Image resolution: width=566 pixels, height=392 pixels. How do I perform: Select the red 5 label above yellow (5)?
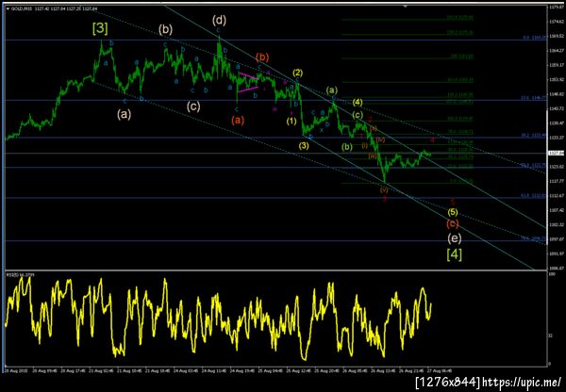[453, 202]
